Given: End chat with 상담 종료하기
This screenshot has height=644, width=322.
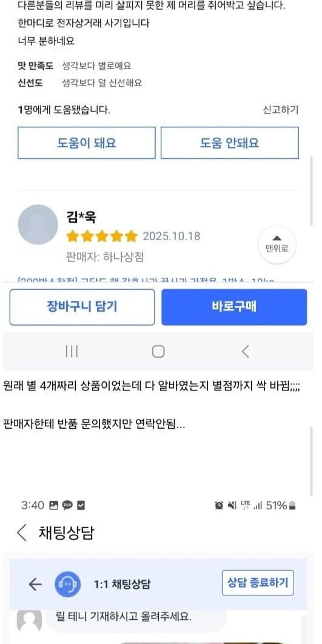Looking at the screenshot, I should [x=258, y=583].
